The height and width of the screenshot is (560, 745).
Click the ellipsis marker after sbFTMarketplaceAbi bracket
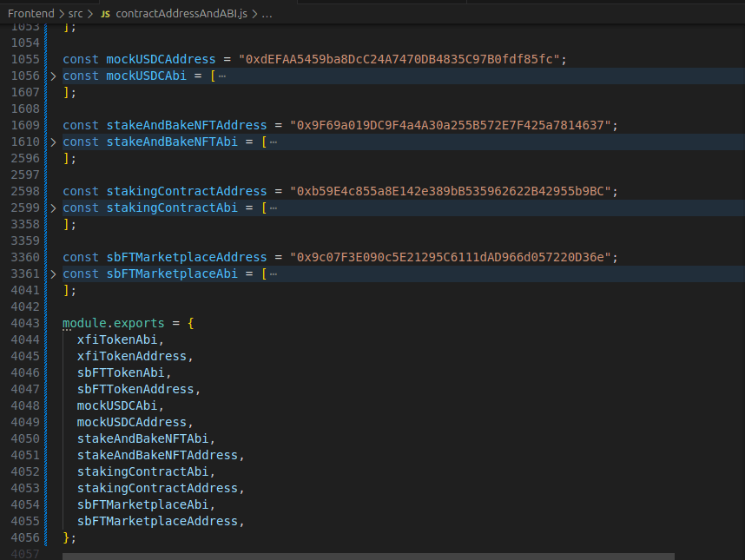(x=274, y=274)
